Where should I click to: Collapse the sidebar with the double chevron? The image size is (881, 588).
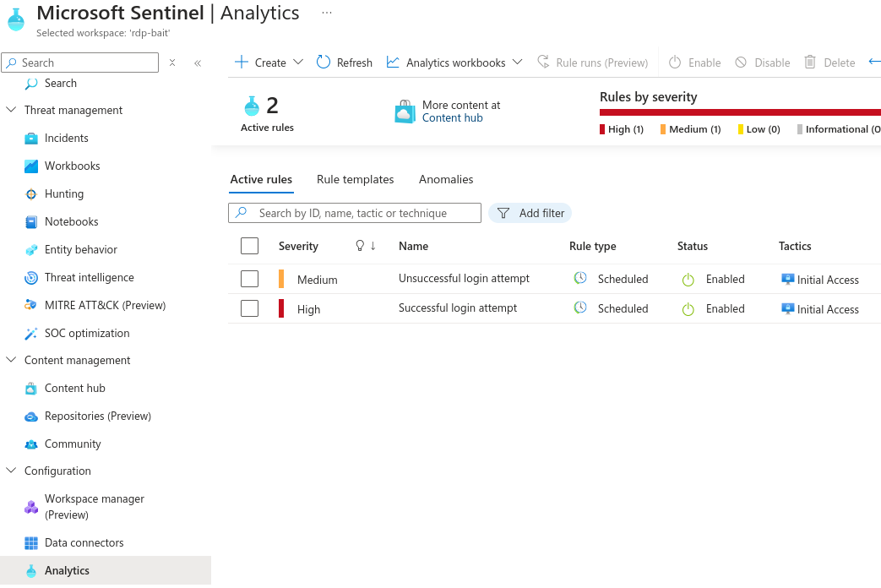tap(198, 63)
